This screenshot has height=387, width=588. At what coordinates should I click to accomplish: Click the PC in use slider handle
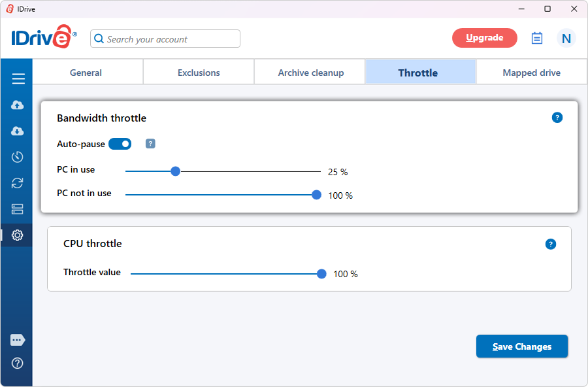(x=175, y=171)
